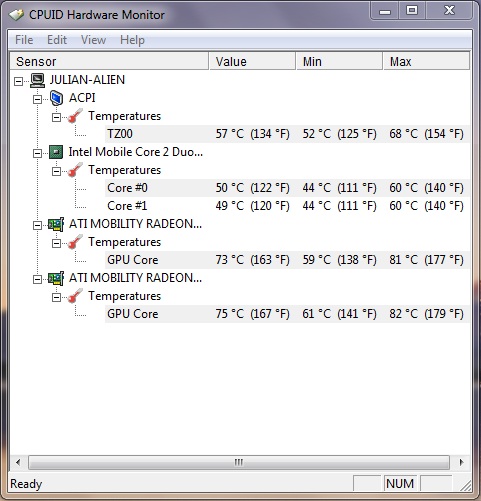The width and height of the screenshot is (481, 501).
Task: Collapse Temperatures under second ATI RADEON
Action: coord(56,297)
